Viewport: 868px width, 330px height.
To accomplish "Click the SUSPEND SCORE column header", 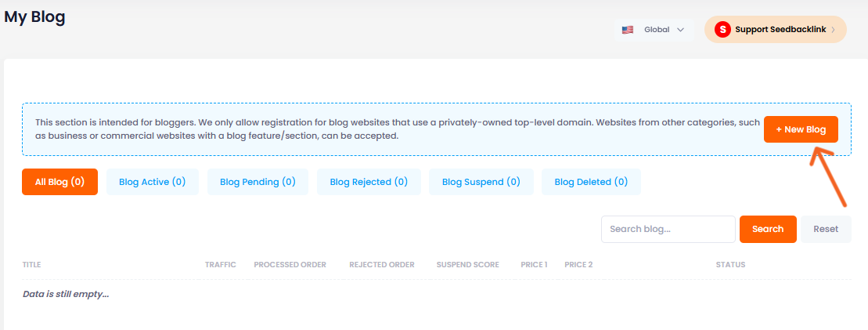I will tap(467, 265).
